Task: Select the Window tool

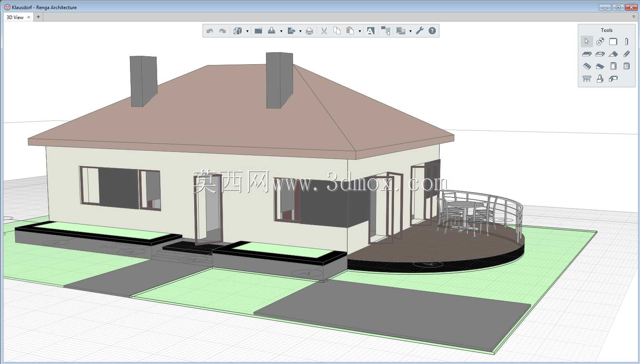Action: [x=626, y=66]
